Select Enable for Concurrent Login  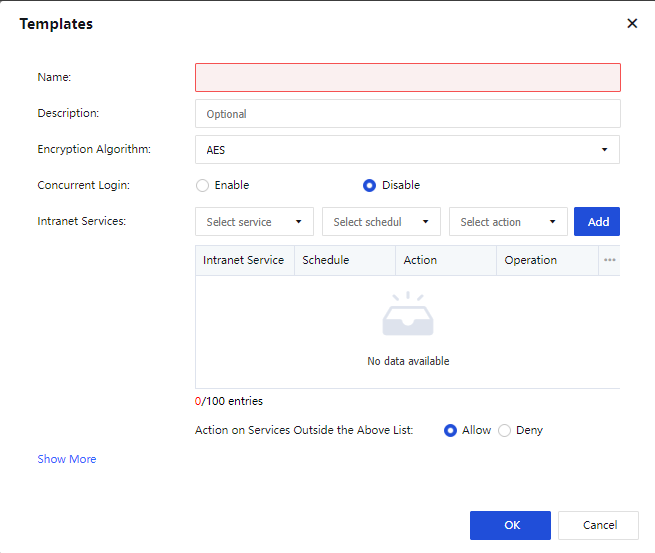click(x=203, y=185)
